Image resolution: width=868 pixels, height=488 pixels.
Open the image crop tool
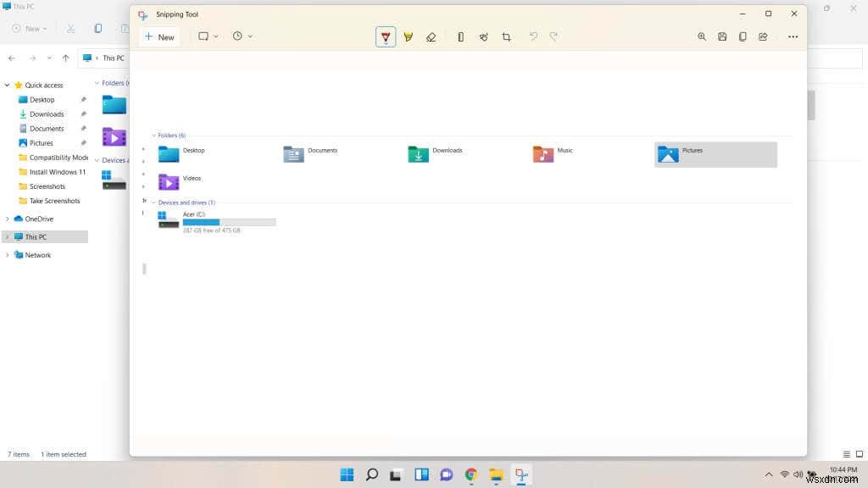point(506,36)
